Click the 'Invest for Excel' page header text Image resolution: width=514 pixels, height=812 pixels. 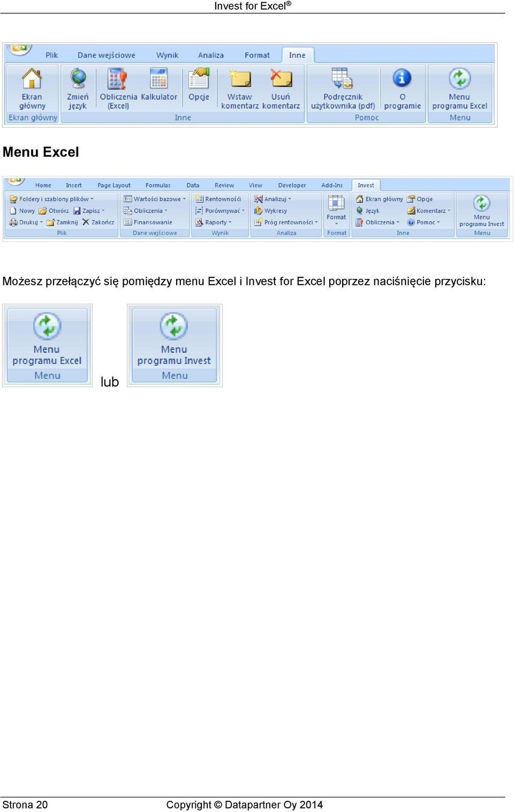tap(253, 6)
